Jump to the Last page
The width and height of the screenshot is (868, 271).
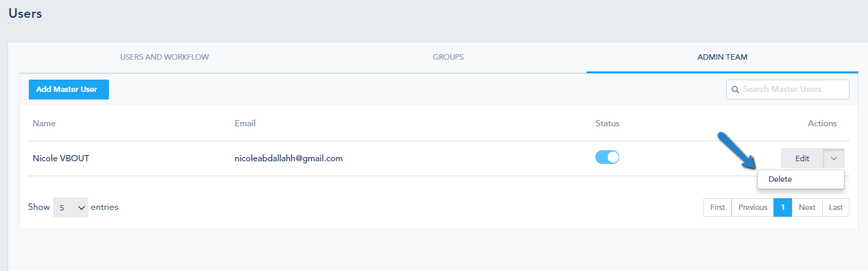(x=836, y=207)
